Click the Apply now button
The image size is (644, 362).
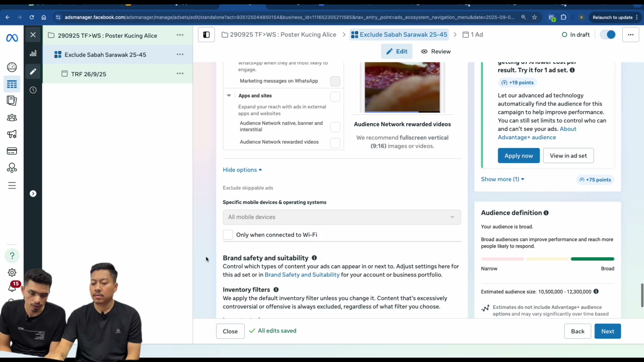[519, 156]
